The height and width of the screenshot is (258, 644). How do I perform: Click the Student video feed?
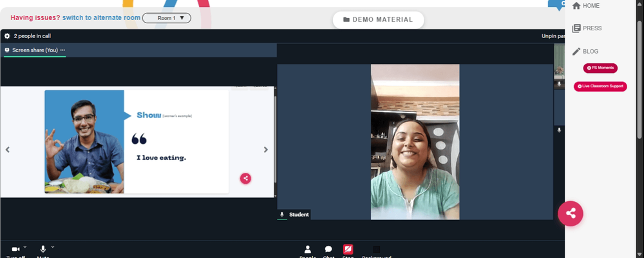click(x=415, y=141)
